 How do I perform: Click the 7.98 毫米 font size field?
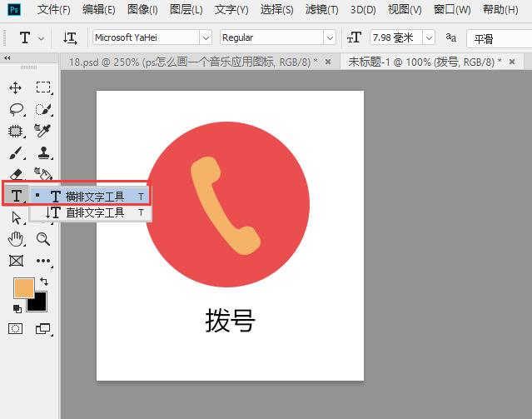[396, 37]
